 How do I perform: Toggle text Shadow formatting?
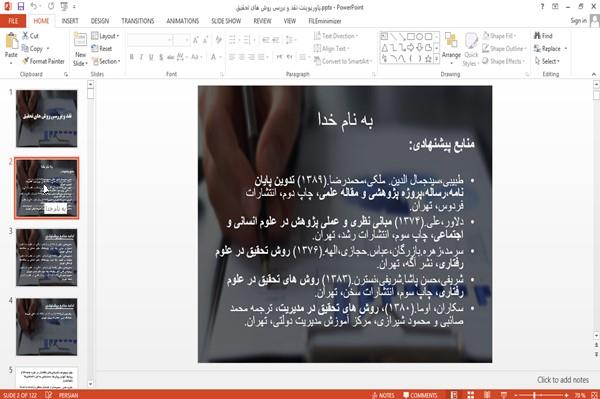(x=161, y=57)
